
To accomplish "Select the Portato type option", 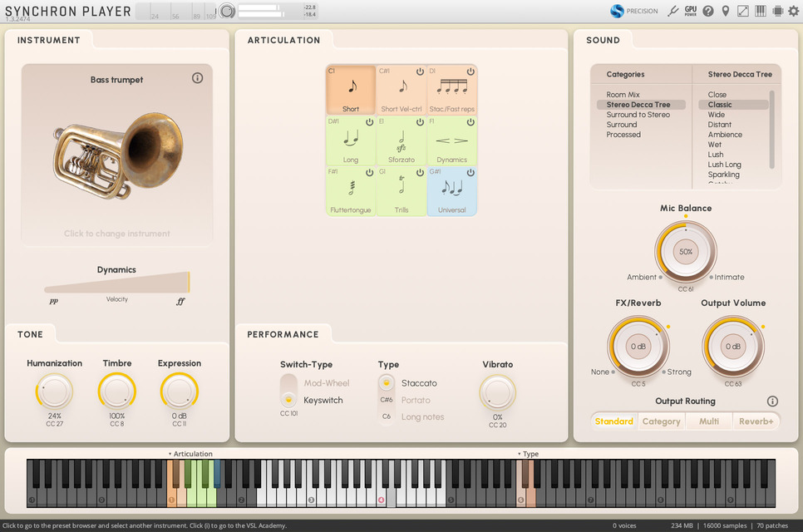I will [416, 400].
